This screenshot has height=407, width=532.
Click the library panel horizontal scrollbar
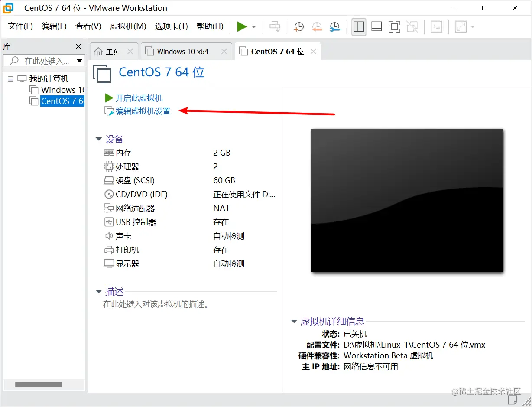click(x=39, y=384)
